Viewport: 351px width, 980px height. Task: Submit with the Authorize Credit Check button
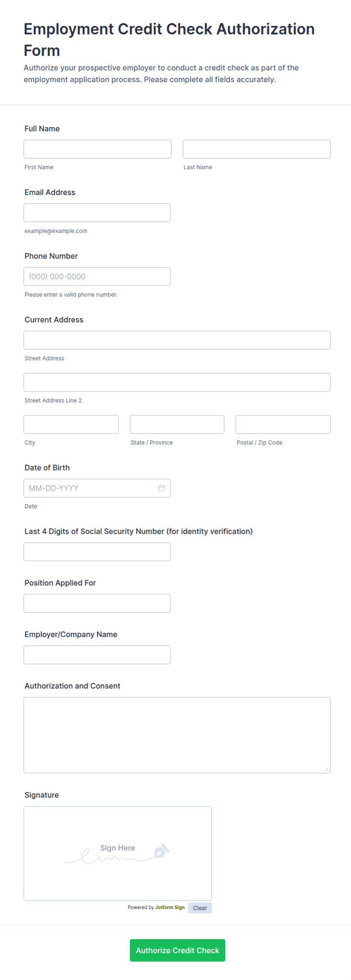coord(177,950)
